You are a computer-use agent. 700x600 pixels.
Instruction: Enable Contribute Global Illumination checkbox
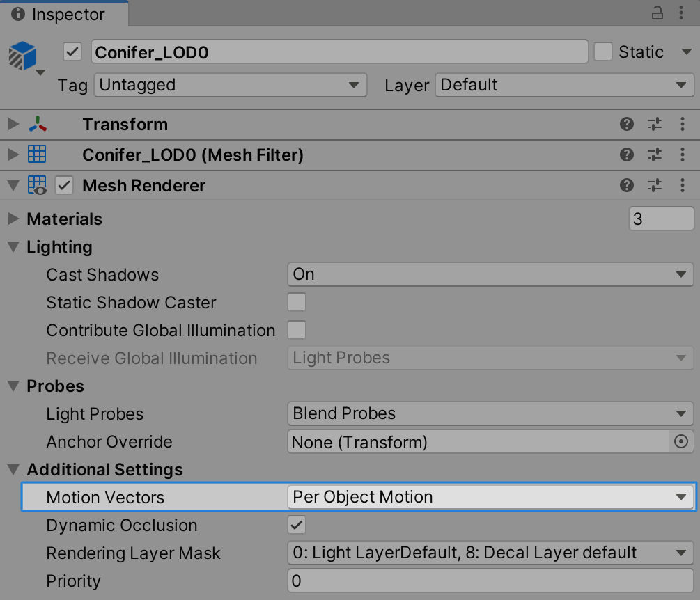tap(297, 331)
